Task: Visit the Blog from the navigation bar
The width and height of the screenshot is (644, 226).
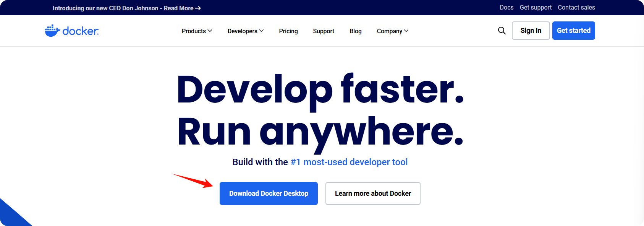Action: (x=355, y=31)
